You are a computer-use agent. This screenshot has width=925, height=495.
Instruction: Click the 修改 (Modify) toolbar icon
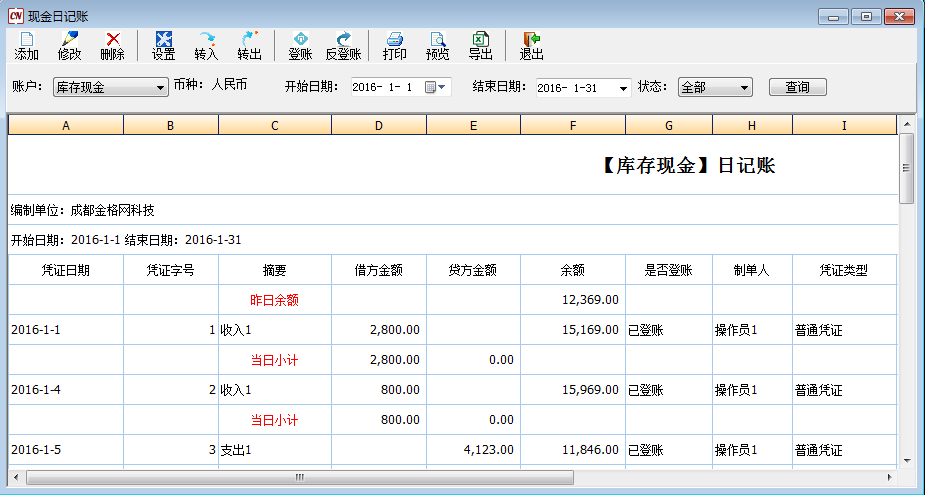pyautogui.click(x=69, y=45)
